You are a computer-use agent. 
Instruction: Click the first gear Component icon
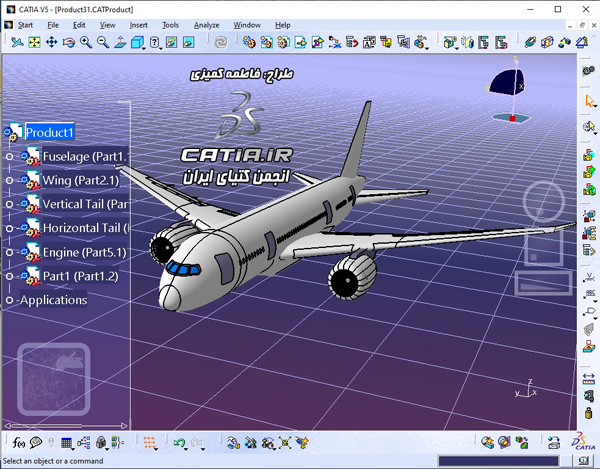pos(249,42)
